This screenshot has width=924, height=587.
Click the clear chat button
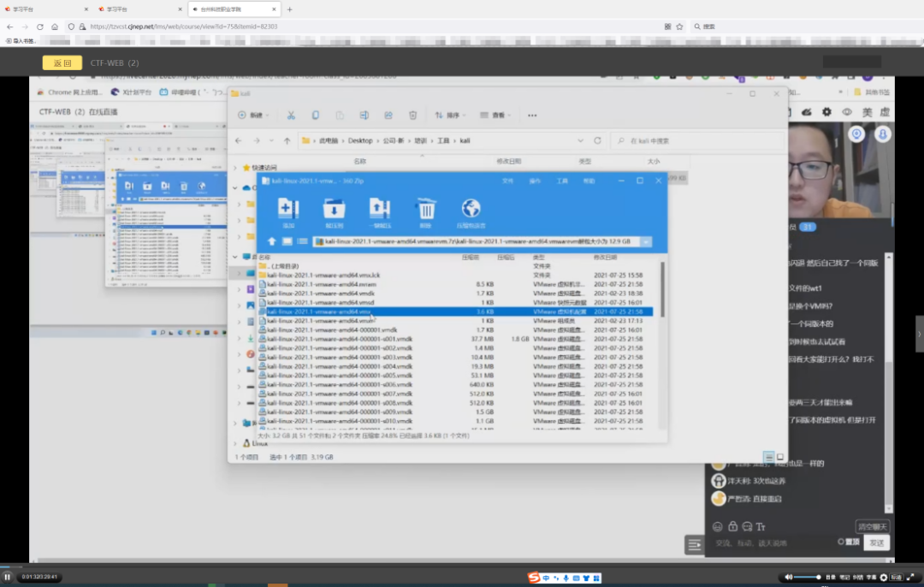click(x=872, y=527)
